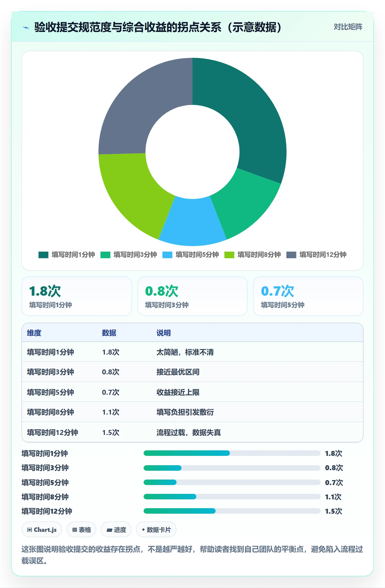The image size is (385, 588).
Task: Select table cell 填写负担引发敷衍
Action: click(x=185, y=412)
